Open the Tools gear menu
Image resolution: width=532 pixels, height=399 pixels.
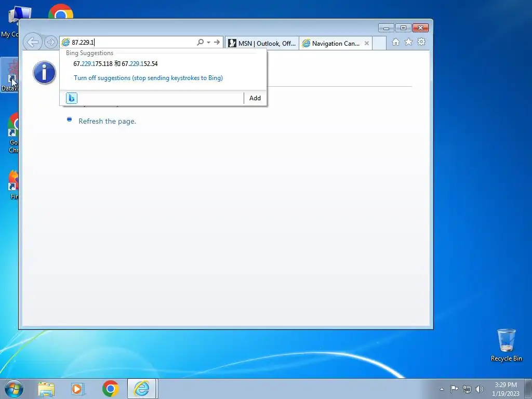coord(421,42)
